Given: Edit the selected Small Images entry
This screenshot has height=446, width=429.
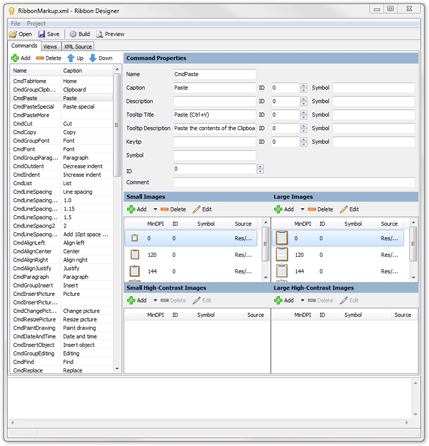Looking at the screenshot, I should (202, 209).
